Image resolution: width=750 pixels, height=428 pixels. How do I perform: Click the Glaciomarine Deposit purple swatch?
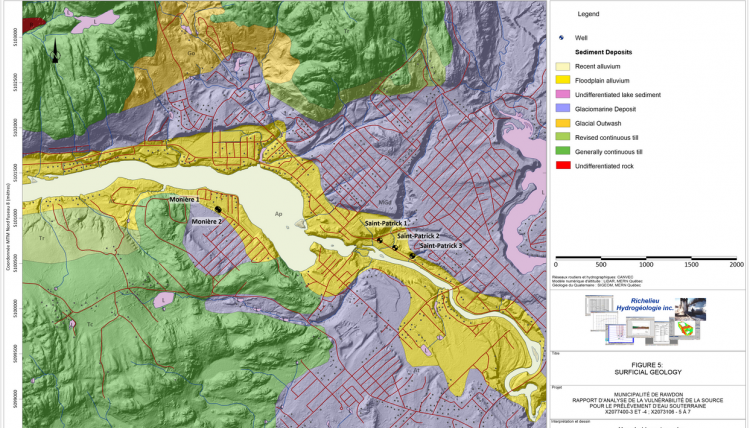(562, 109)
